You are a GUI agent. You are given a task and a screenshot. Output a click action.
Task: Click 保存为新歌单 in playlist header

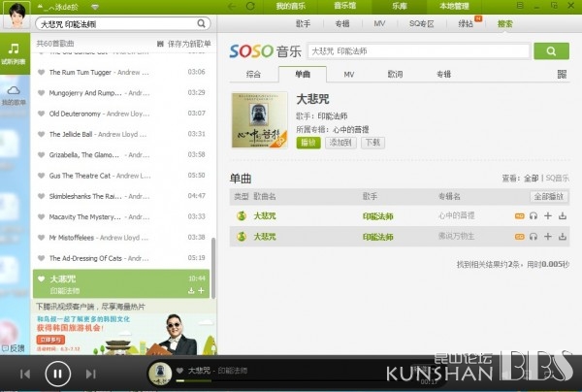(184, 44)
